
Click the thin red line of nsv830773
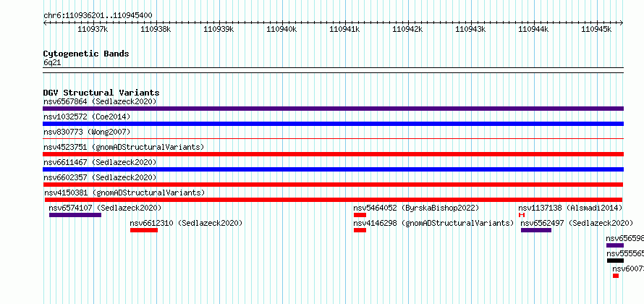click(x=333, y=139)
